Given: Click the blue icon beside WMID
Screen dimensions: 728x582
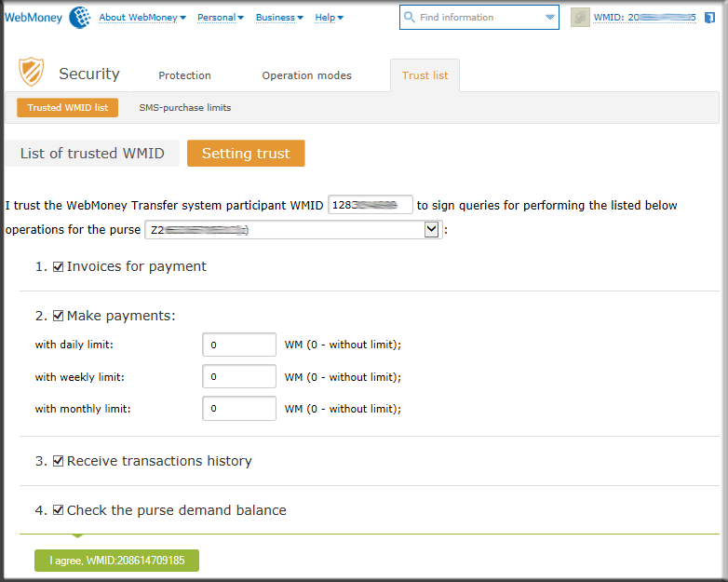Looking at the screenshot, I should click(x=710, y=18).
